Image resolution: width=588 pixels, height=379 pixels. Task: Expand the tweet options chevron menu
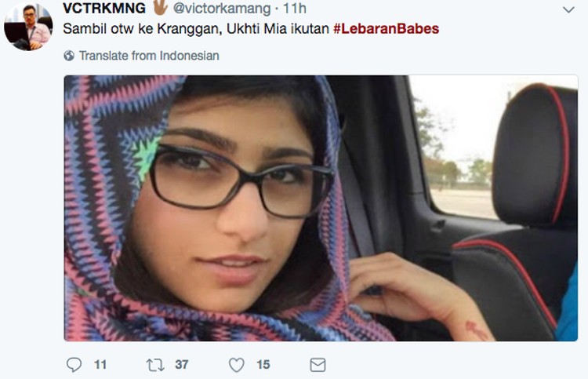(568, 9)
